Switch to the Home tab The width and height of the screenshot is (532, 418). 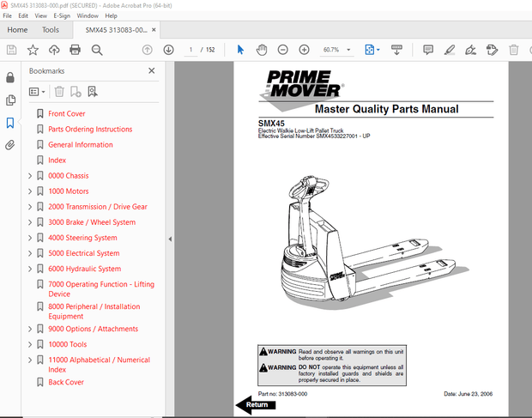(17, 30)
